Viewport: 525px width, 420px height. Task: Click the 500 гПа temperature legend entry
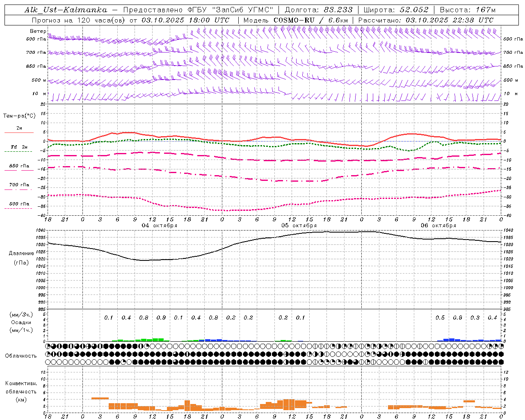tap(19, 204)
